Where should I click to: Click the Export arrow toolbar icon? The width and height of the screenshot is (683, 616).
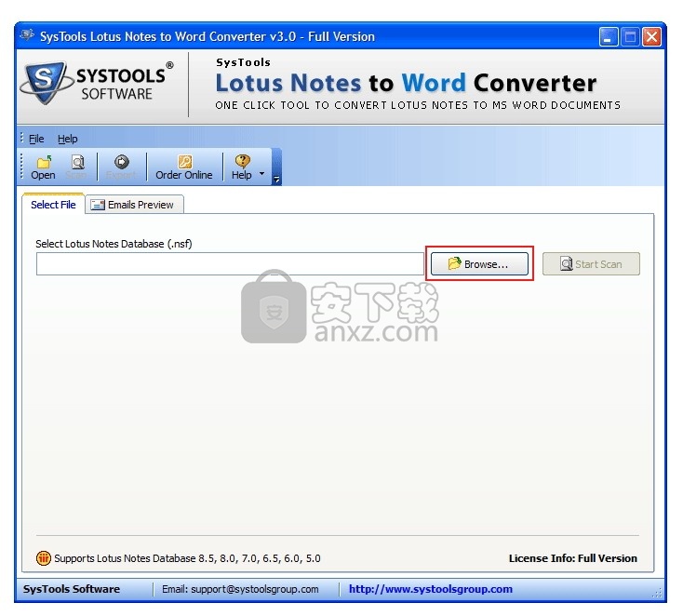121,162
